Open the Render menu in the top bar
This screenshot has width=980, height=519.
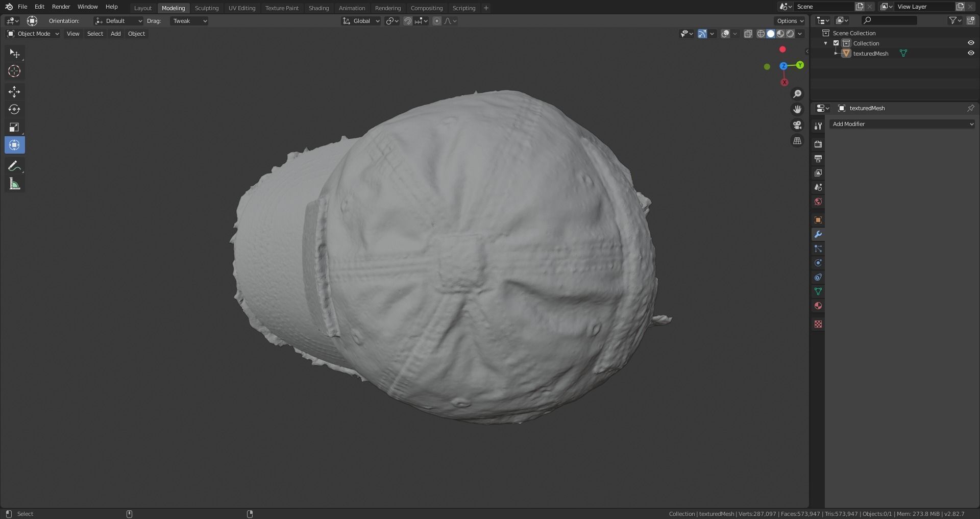(61, 7)
